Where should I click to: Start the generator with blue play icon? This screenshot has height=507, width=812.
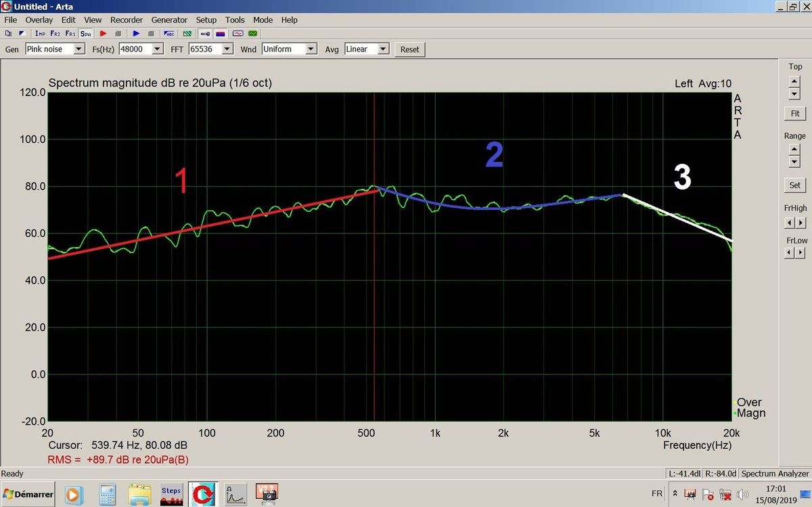(x=136, y=33)
